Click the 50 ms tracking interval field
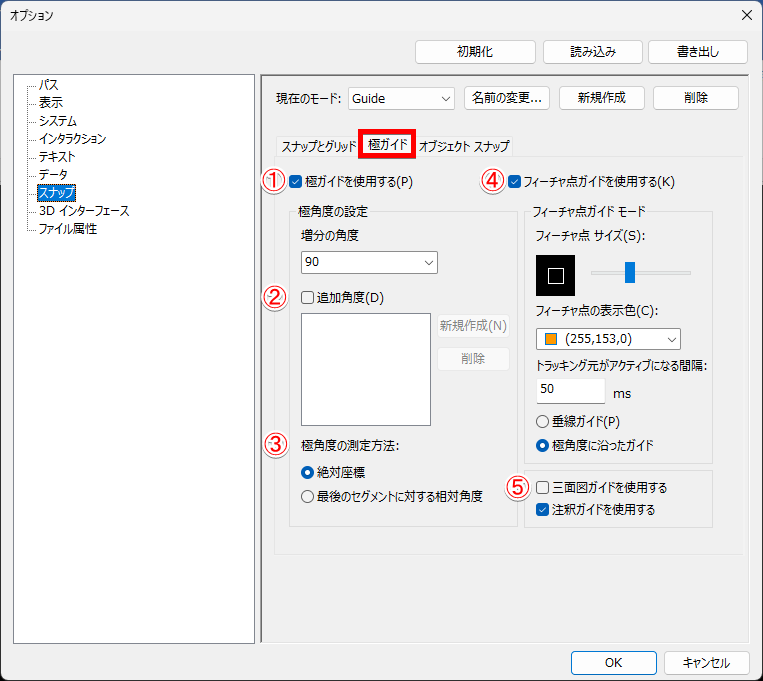 click(x=571, y=391)
